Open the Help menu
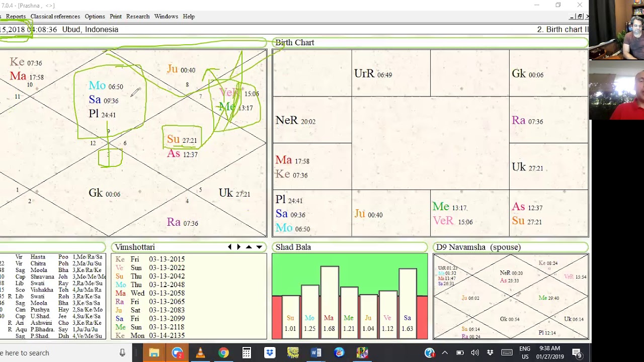 click(x=189, y=17)
